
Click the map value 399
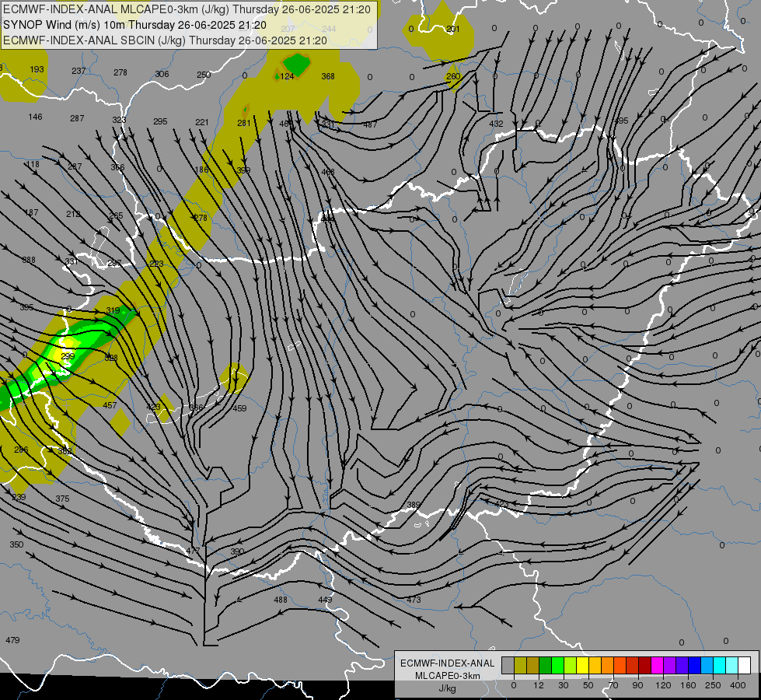[243, 170]
